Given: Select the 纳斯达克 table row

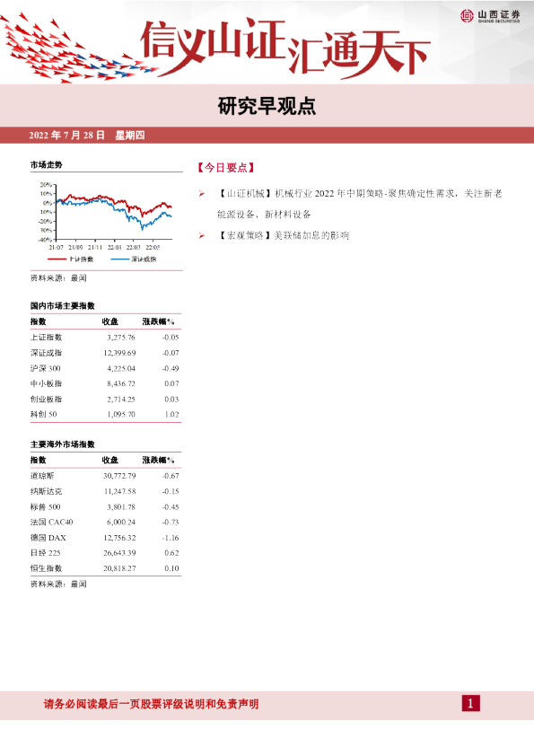Looking at the screenshot, I should pos(105,491).
